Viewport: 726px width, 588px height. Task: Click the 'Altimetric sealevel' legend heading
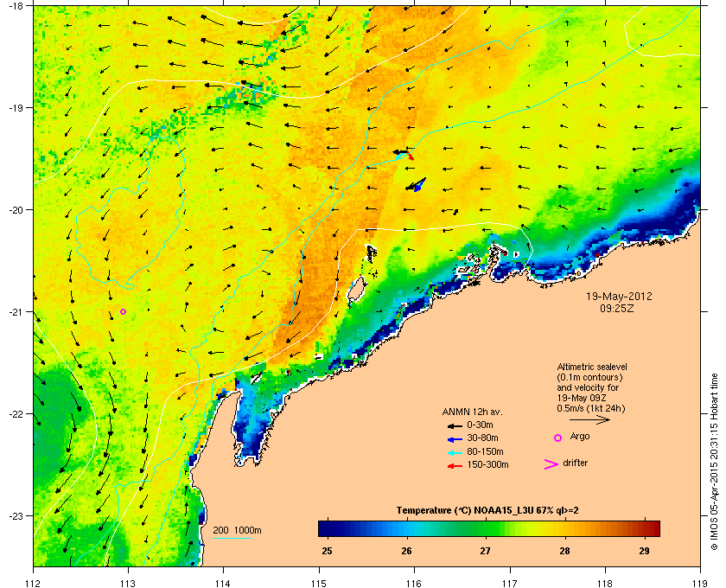point(592,367)
